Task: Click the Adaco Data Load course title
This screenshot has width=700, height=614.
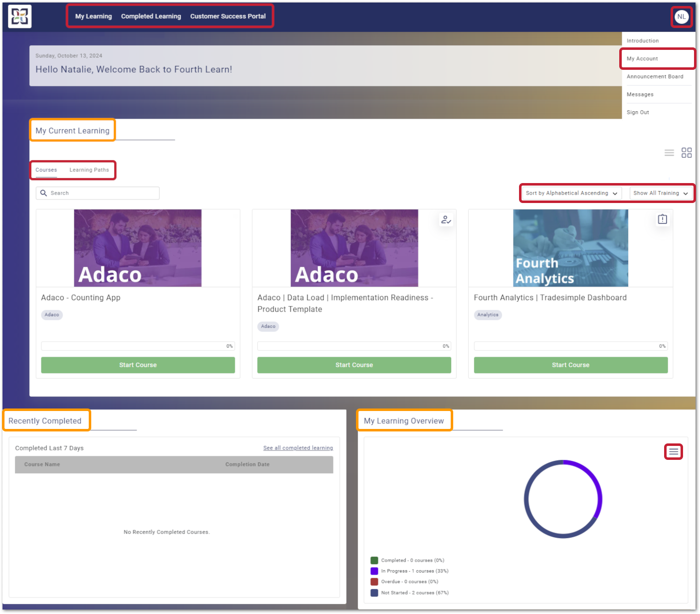Action: click(345, 303)
